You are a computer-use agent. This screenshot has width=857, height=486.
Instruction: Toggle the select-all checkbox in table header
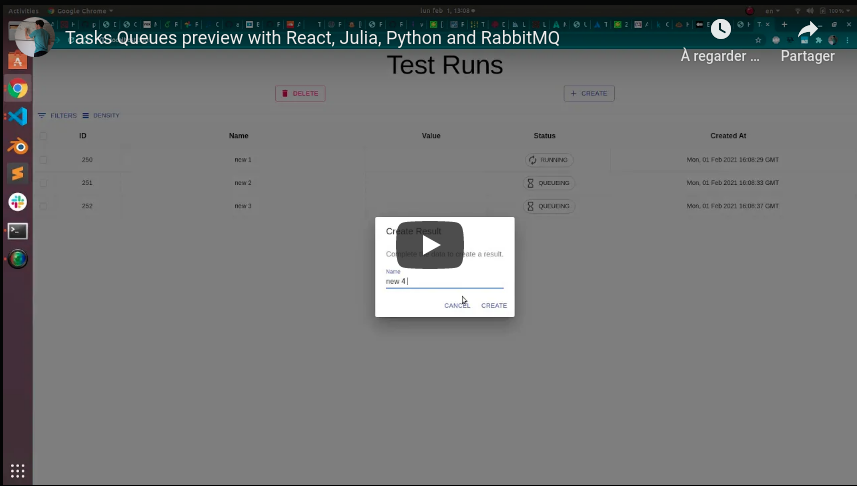coord(43,136)
